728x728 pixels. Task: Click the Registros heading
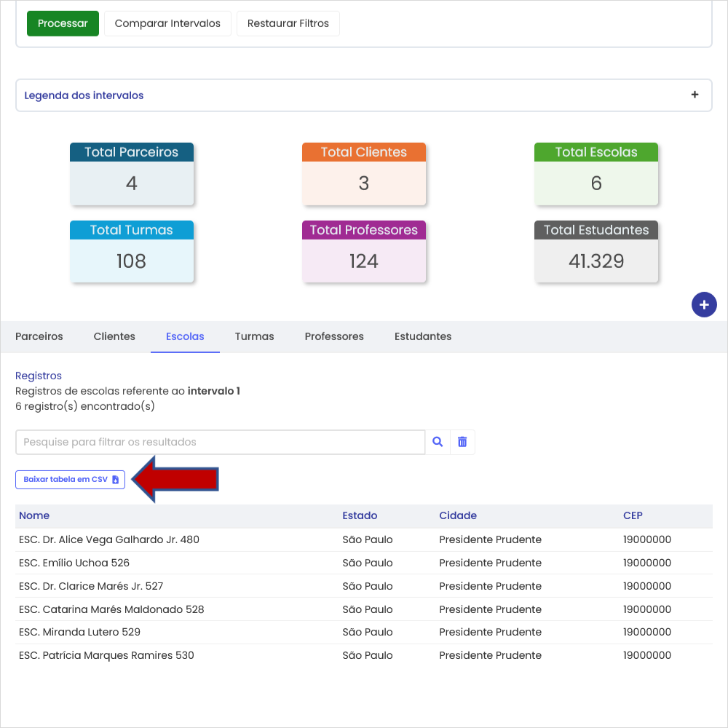click(39, 376)
